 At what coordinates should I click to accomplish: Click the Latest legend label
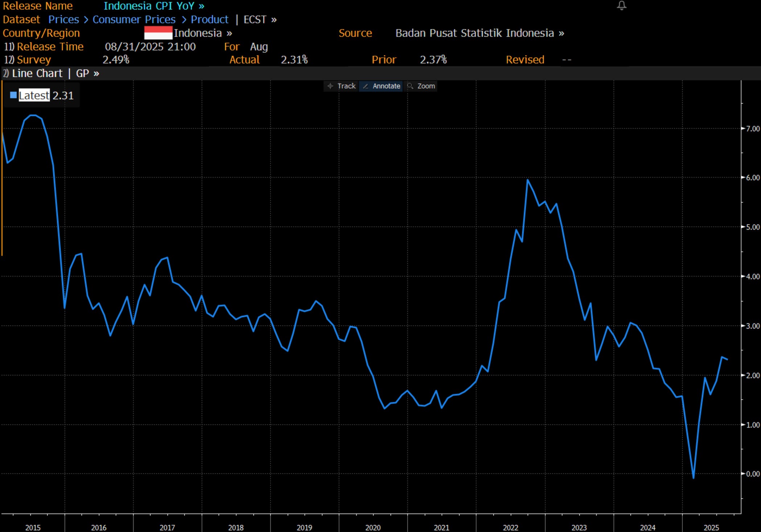(34, 95)
